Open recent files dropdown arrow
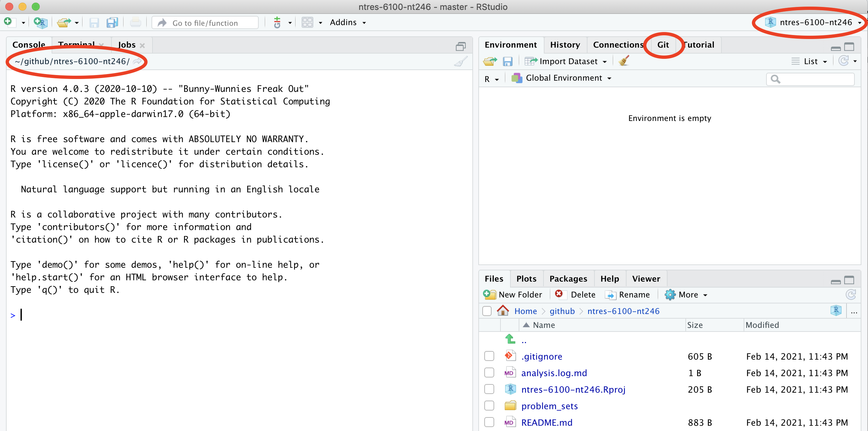The image size is (868, 431). (x=77, y=23)
